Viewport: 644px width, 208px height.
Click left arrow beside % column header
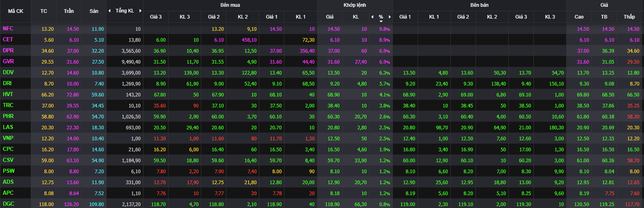click(x=372, y=17)
